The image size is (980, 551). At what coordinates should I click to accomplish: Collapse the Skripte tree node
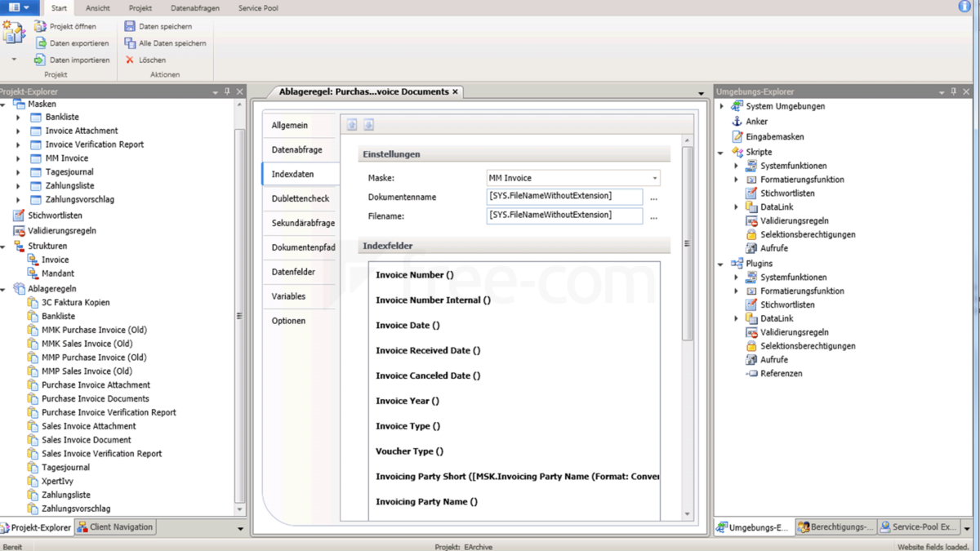point(719,151)
